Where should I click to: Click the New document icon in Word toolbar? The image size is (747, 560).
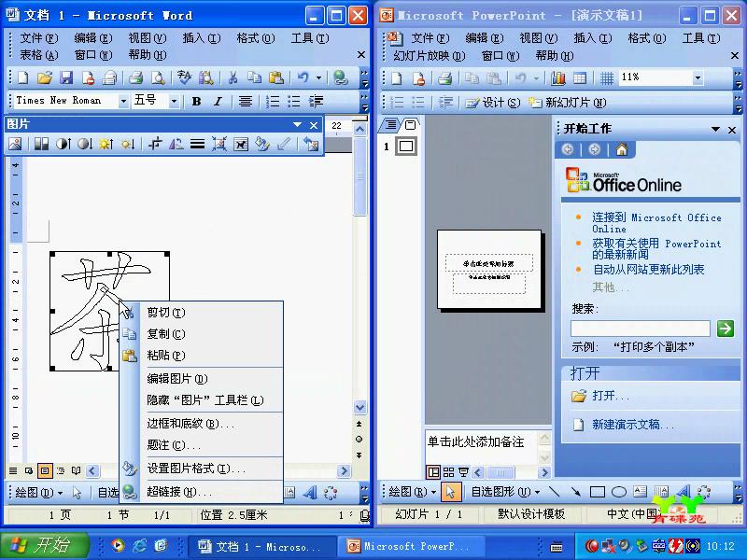pyautogui.click(x=22, y=77)
